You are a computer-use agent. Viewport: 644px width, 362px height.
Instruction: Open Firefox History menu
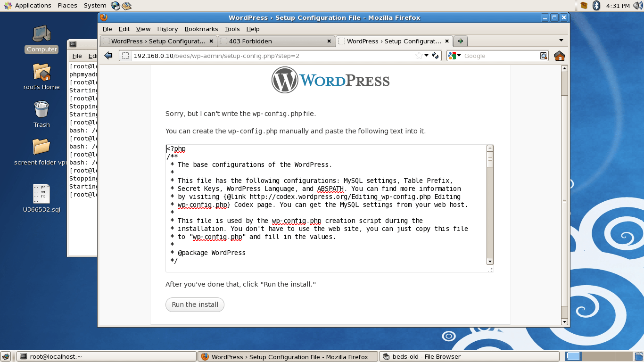(x=167, y=29)
